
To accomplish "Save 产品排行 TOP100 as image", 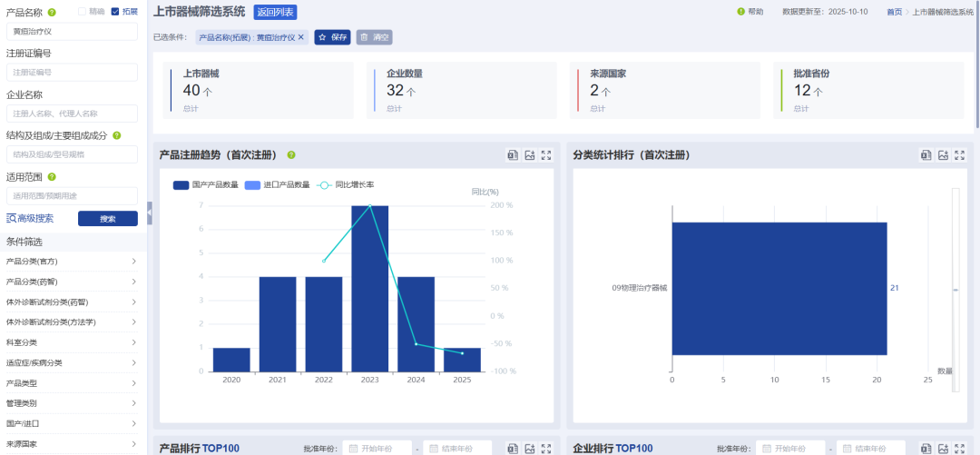I will pos(530,448).
